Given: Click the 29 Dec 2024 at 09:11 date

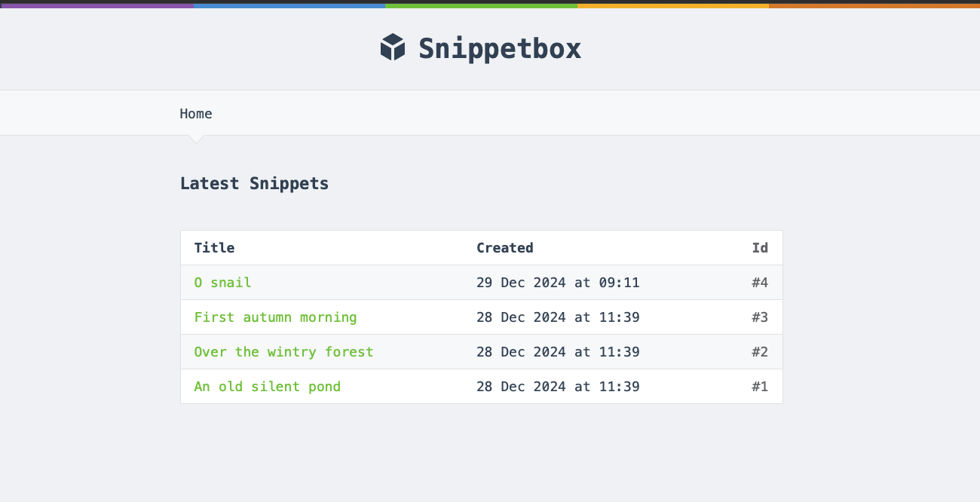Looking at the screenshot, I should (x=558, y=283).
